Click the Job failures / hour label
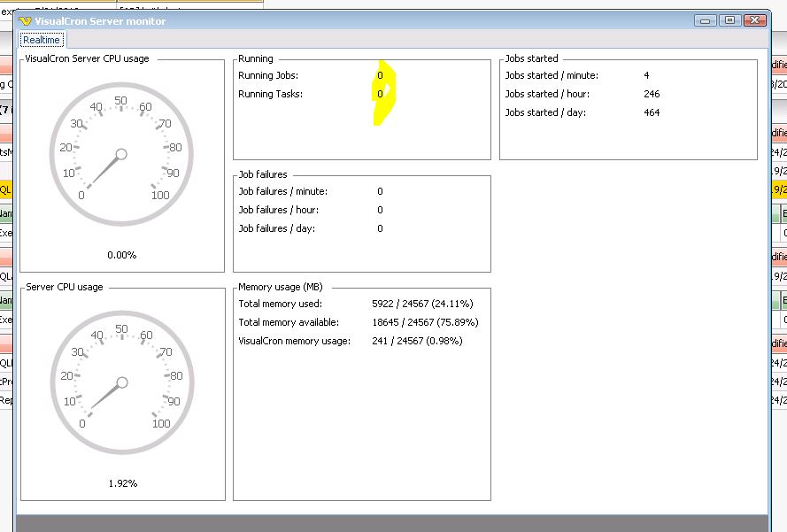The image size is (787, 532). pos(278,210)
